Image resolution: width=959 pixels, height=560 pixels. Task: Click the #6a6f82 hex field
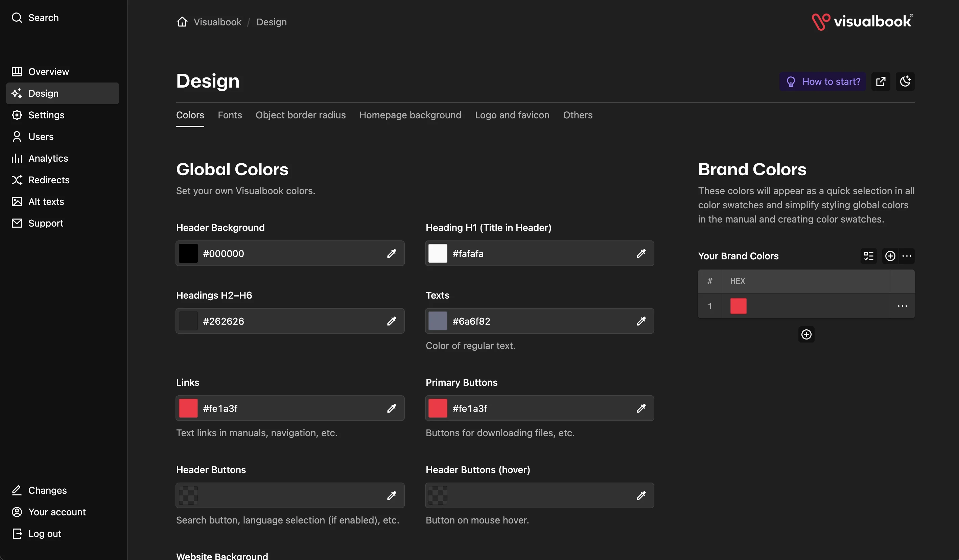[x=540, y=321]
